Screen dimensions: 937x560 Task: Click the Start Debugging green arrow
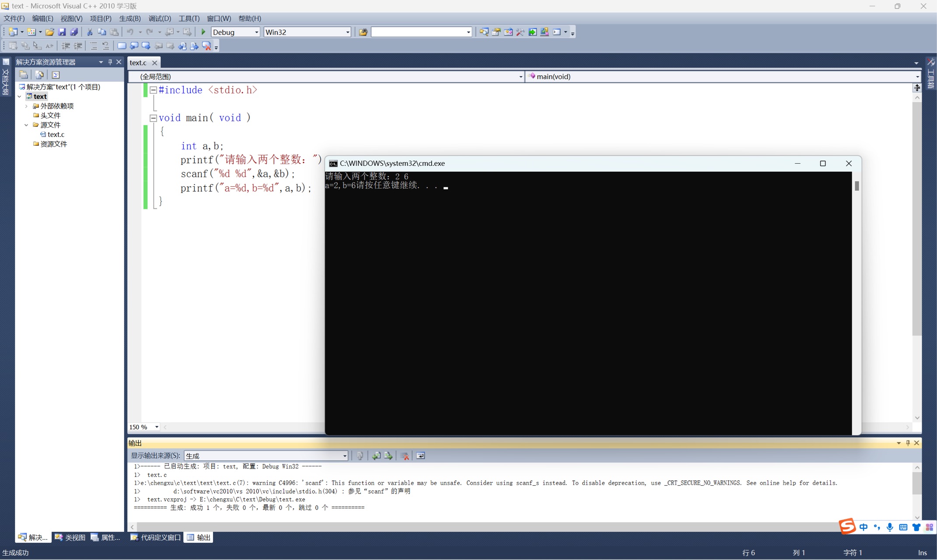[203, 32]
